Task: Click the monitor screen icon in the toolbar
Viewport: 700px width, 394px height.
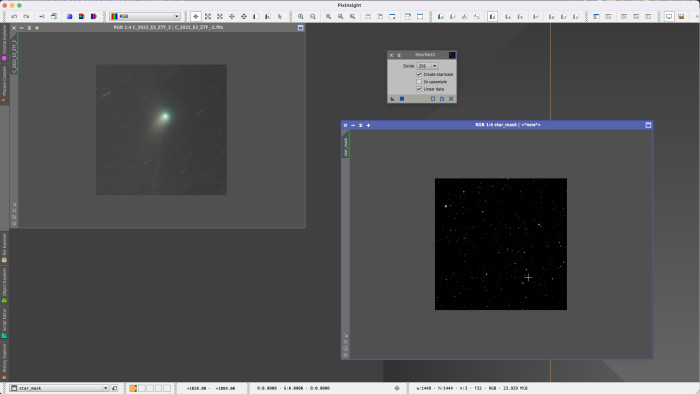Action: [x=669, y=17]
